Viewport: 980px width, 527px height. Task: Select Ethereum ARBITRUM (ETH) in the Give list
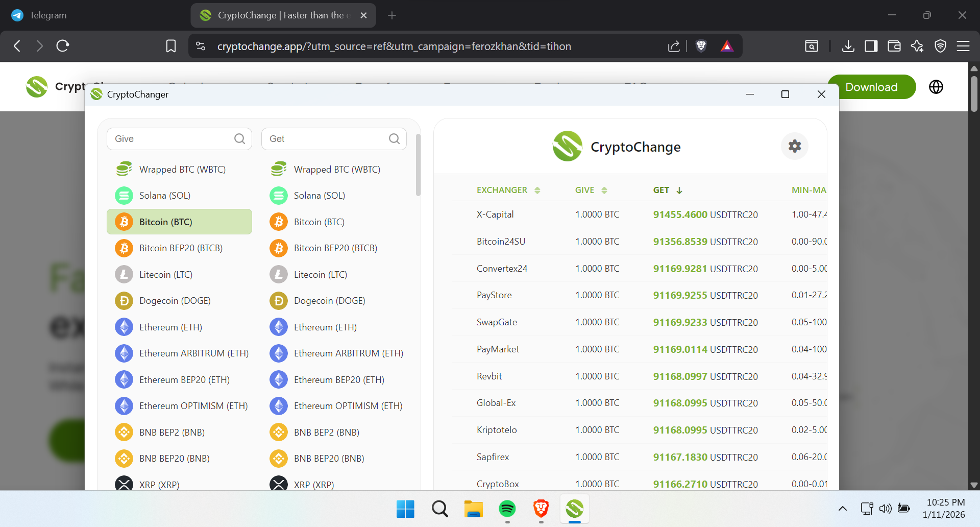179,353
